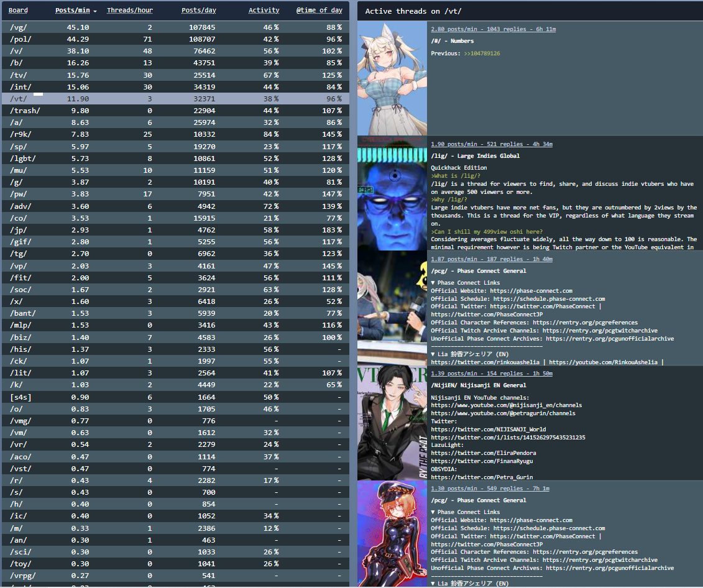Sort by Posts/min column header
This screenshot has height=588, width=703.
75,11
